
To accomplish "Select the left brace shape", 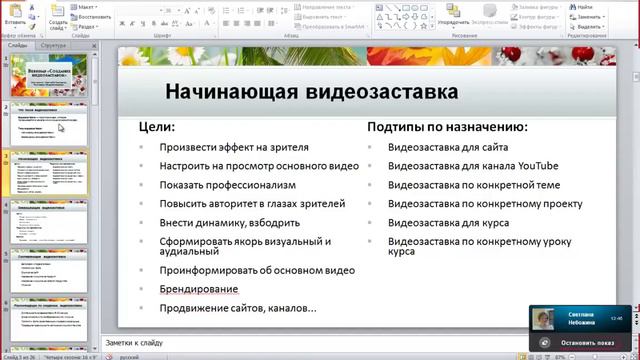I will point(406,26).
